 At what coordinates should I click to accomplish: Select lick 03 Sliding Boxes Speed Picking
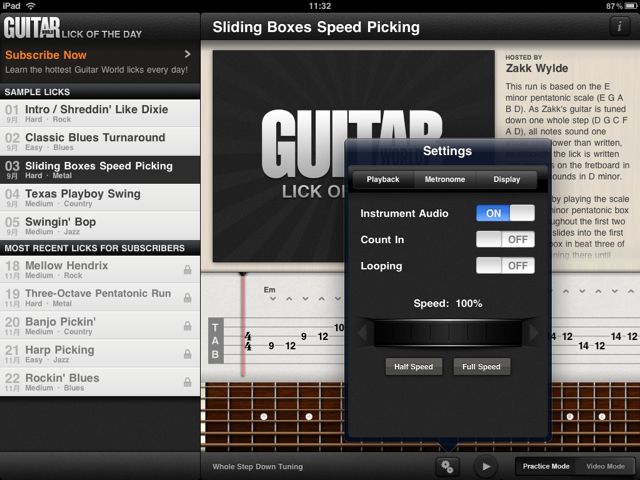pos(100,170)
